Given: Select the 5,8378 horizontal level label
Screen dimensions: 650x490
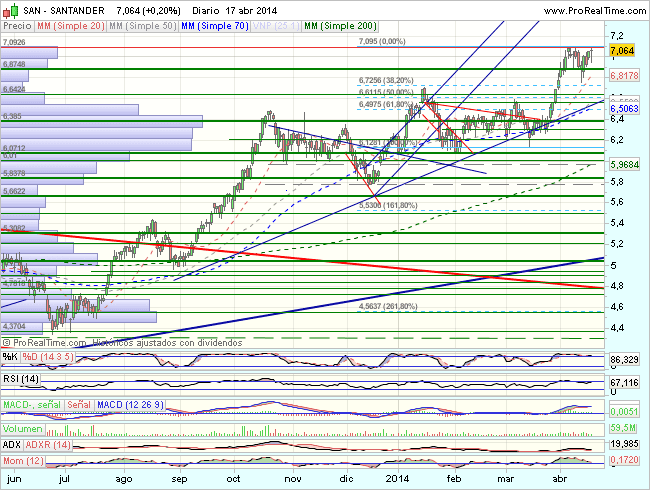Looking at the screenshot, I should point(14,173).
